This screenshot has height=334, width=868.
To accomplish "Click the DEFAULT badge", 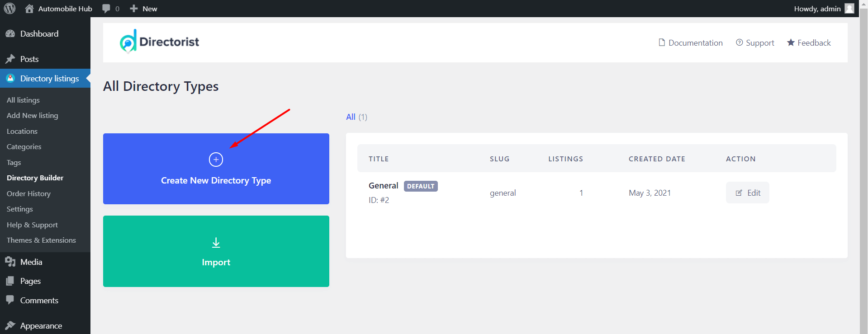I will pyautogui.click(x=421, y=186).
